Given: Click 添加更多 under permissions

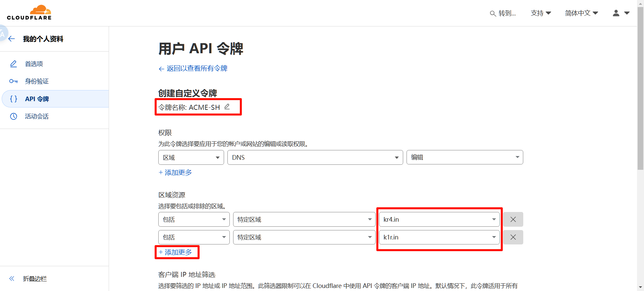Looking at the screenshot, I should click(175, 172).
